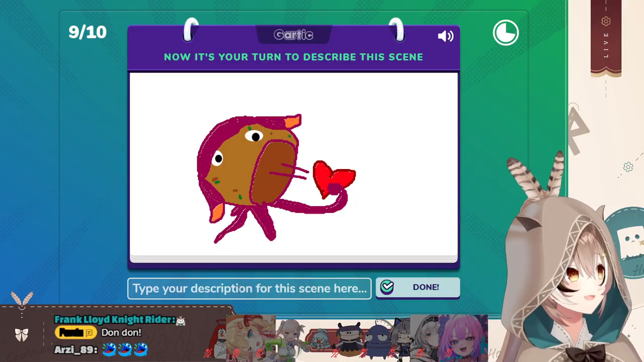
Task: Select the blonde character avatar thumbnail
Action: pyautogui.click(x=250, y=337)
